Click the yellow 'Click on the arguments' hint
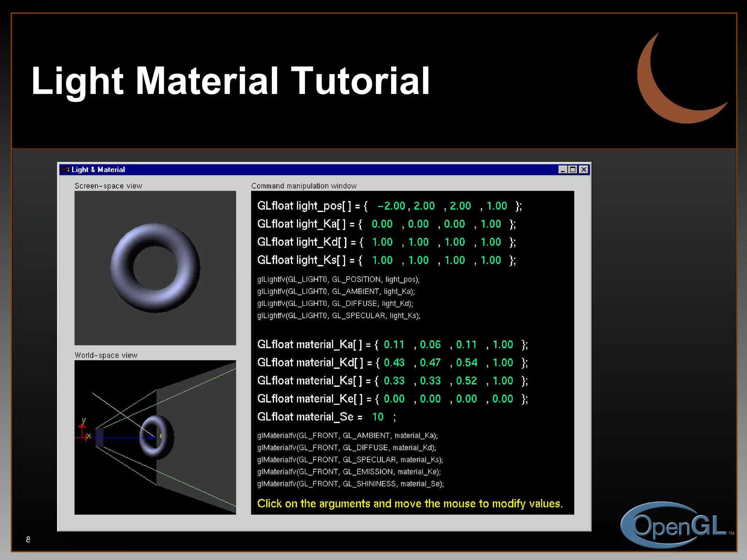The width and height of the screenshot is (747, 560). click(410, 504)
